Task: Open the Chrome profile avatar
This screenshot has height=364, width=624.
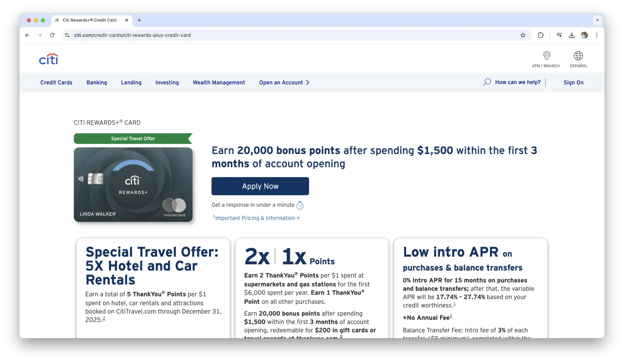Action: click(x=584, y=35)
